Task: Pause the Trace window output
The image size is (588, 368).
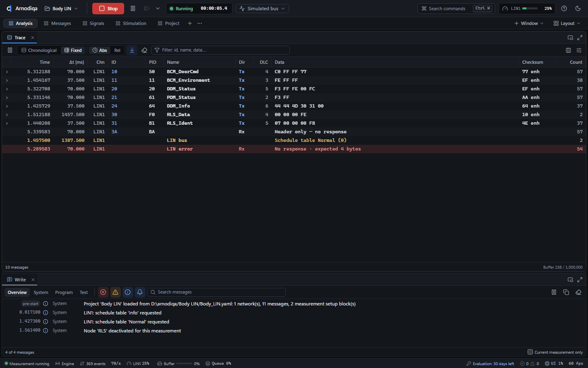Action: coord(10,50)
